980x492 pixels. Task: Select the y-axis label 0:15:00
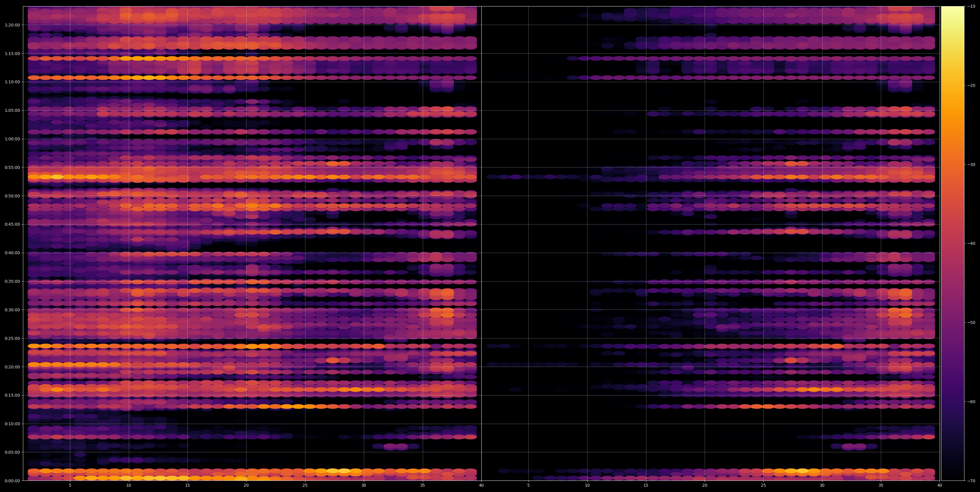(x=12, y=395)
